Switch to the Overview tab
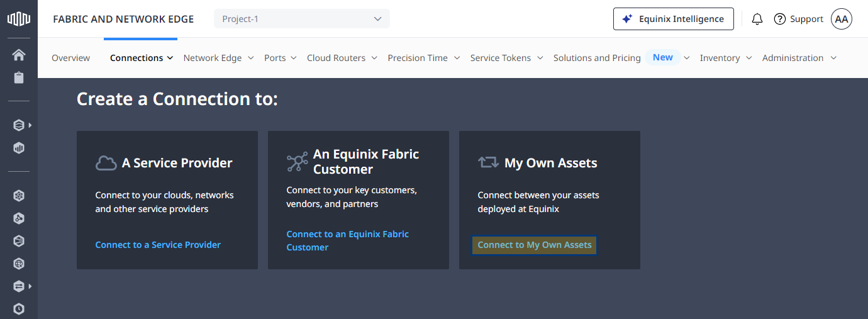Image resolution: width=868 pixels, height=319 pixels. (70, 58)
